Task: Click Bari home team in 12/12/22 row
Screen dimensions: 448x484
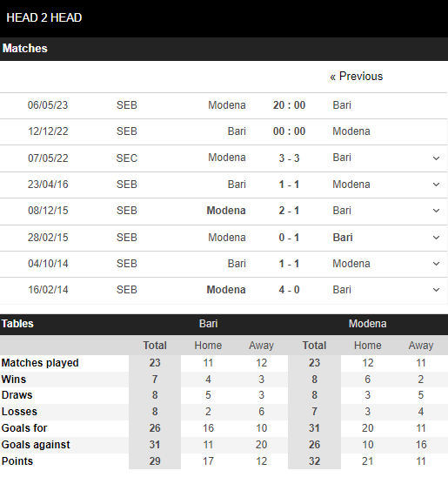Action: [x=237, y=131]
